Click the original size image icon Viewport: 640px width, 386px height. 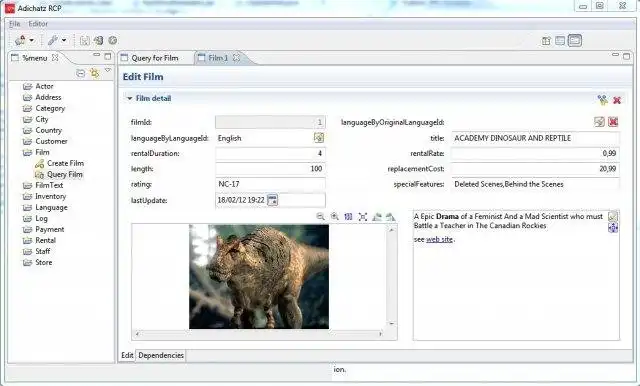pyautogui.click(x=348, y=217)
